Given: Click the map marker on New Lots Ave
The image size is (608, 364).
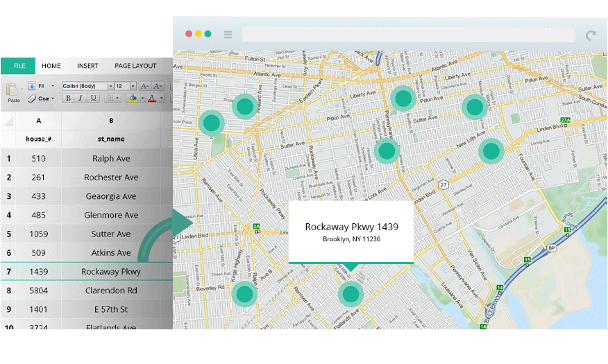Looking at the screenshot, I should [x=491, y=151].
